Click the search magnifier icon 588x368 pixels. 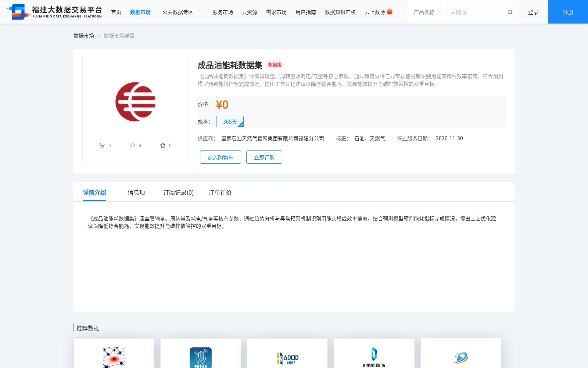pyautogui.click(x=510, y=12)
